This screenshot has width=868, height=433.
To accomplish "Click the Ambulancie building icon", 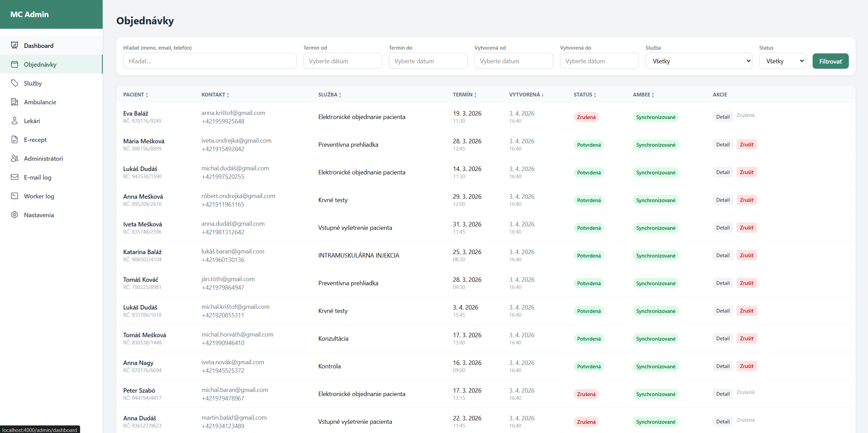I will (x=14, y=102).
